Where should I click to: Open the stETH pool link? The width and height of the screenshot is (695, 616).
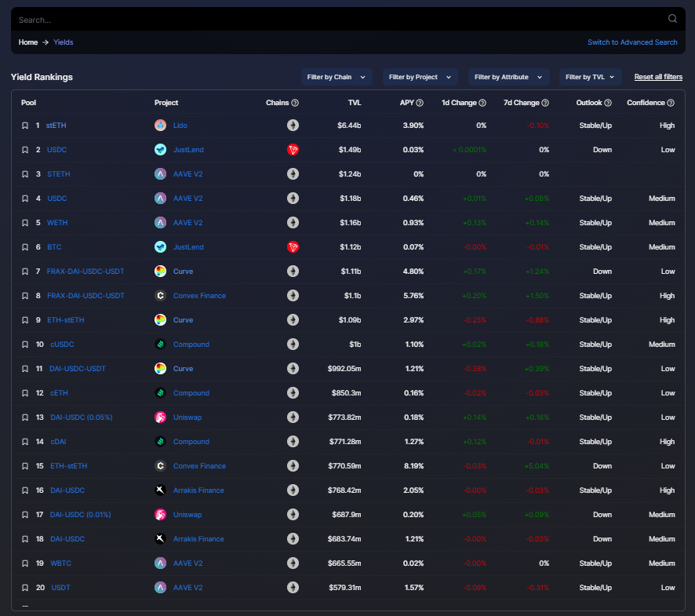pyautogui.click(x=56, y=126)
